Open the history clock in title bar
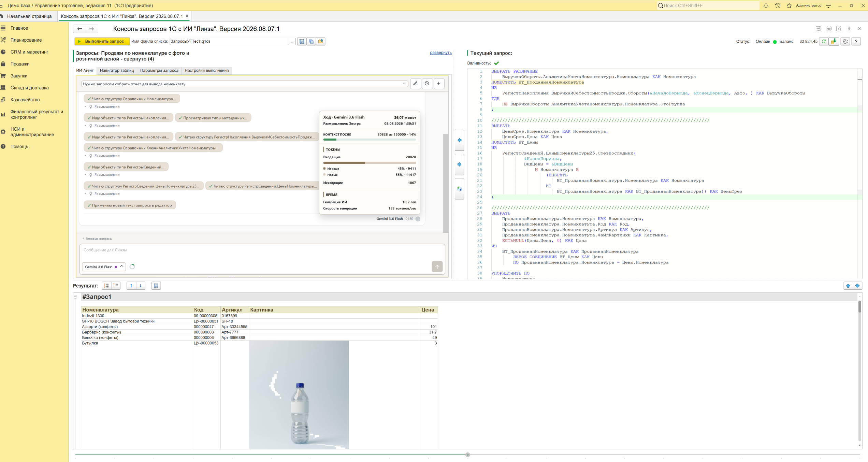Screen dimensions: 868x462 pos(778,5)
